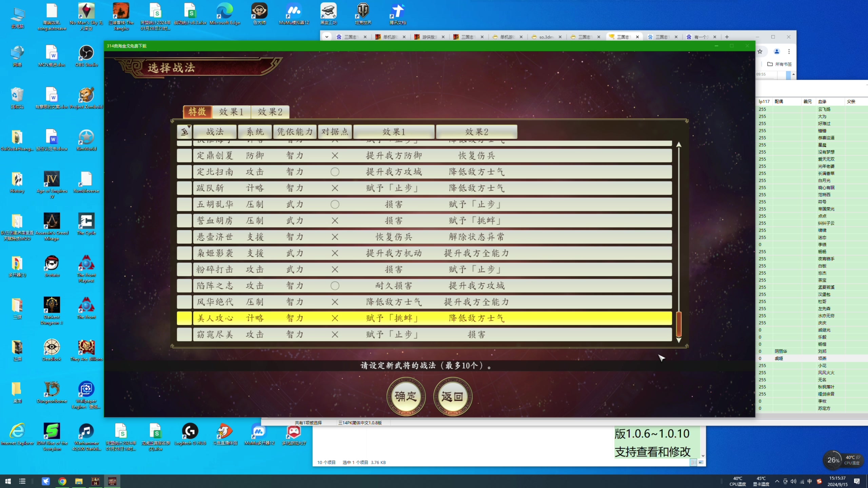Tick the checkbox for 定鼎创夏
The image size is (868, 488).
[184, 156]
